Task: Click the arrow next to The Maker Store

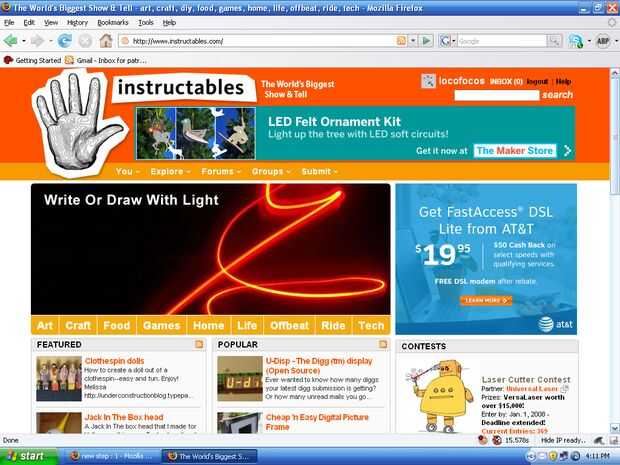Action: click(x=567, y=151)
